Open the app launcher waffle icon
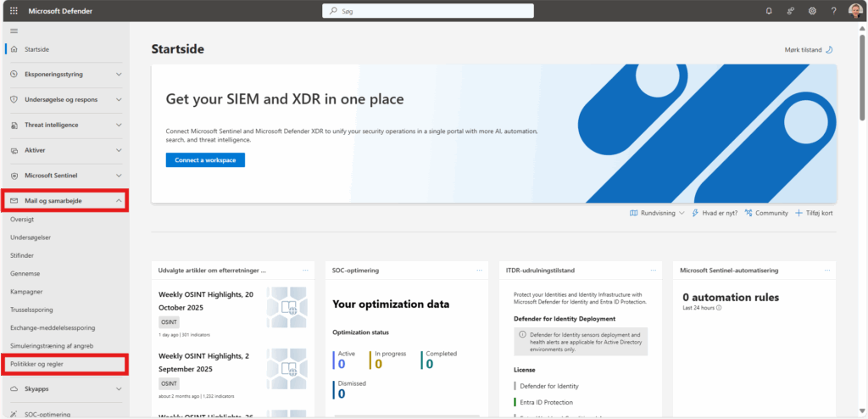 point(14,10)
